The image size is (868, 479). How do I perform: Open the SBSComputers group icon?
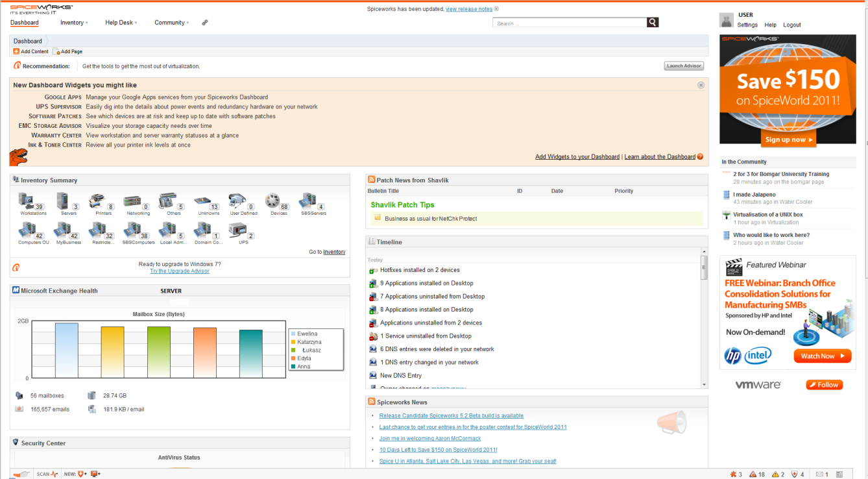pyautogui.click(x=132, y=230)
